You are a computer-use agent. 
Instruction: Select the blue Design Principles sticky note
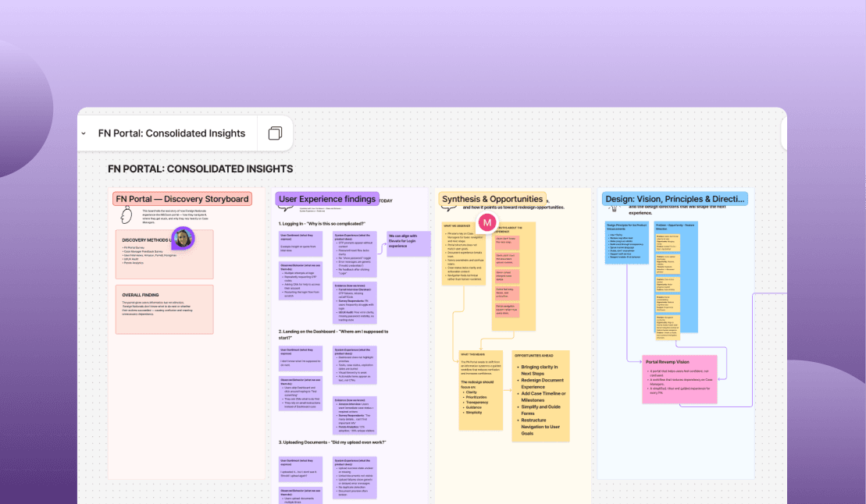point(627,243)
